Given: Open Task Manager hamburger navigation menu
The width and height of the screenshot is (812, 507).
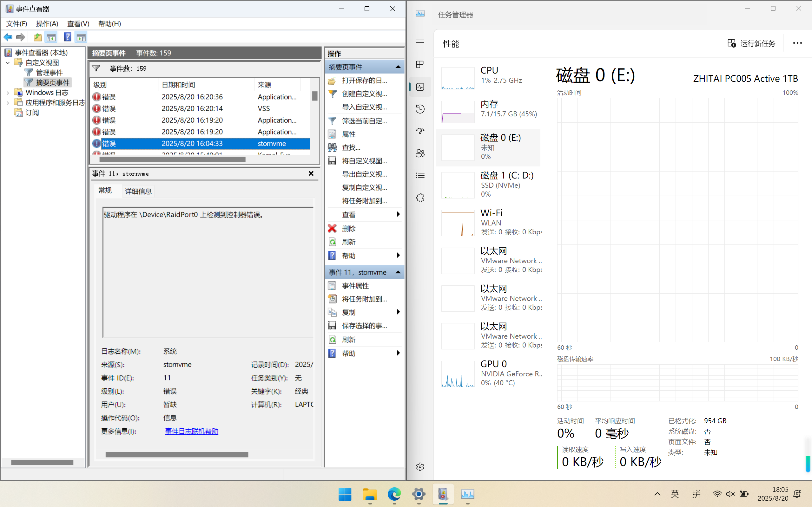Looking at the screenshot, I should [420, 42].
